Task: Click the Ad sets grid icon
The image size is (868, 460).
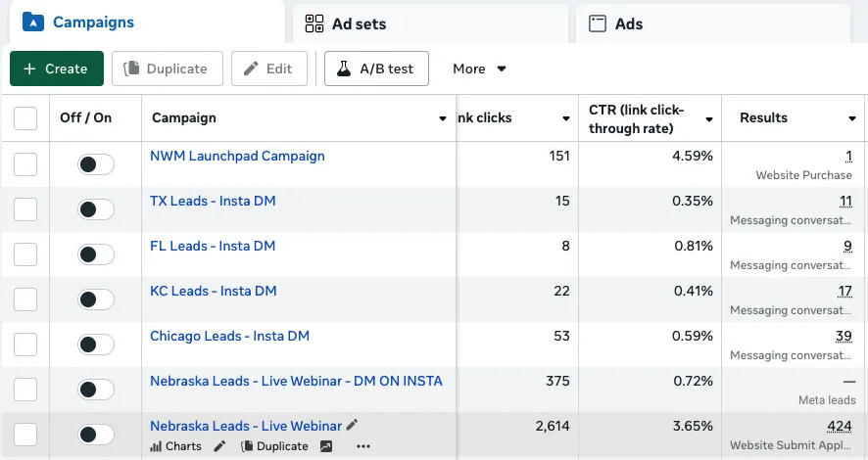Action: click(x=314, y=23)
